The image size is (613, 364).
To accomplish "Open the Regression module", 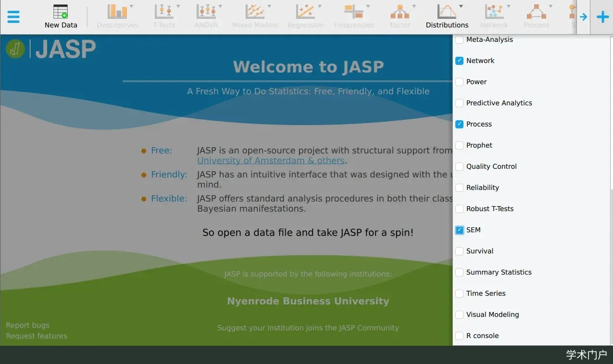I will 305,17.
